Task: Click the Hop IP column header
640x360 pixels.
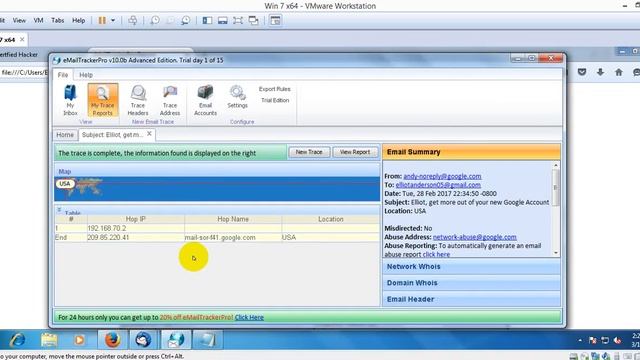Action: tap(136, 219)
